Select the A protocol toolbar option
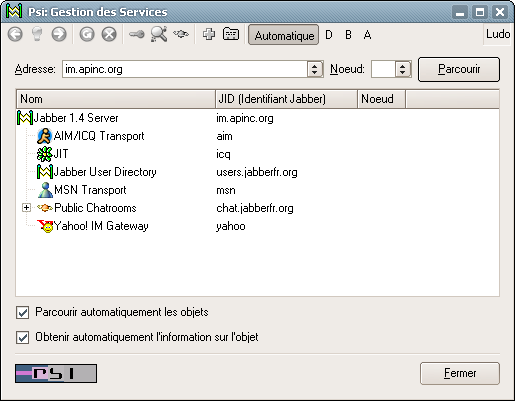 (x=367, y=35)
